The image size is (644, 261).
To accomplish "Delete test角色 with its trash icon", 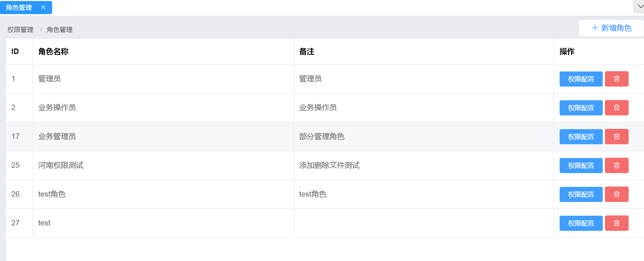I will tap(617, 194).
